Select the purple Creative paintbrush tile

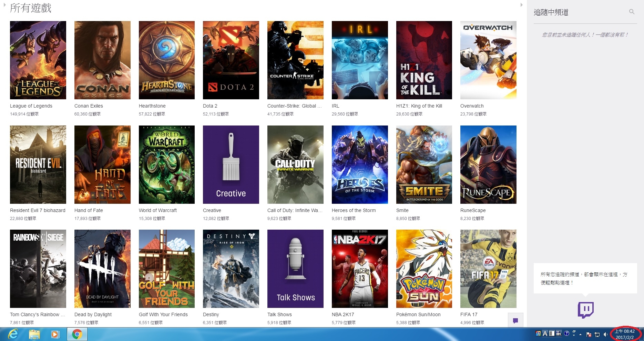click(x=231, y=164)
